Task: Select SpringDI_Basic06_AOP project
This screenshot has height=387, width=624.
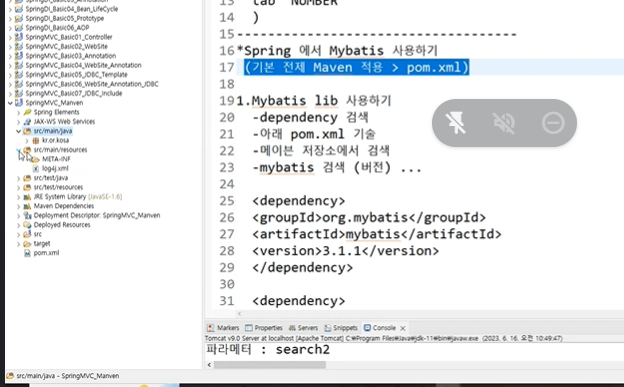Action: (x=57, y=27)
